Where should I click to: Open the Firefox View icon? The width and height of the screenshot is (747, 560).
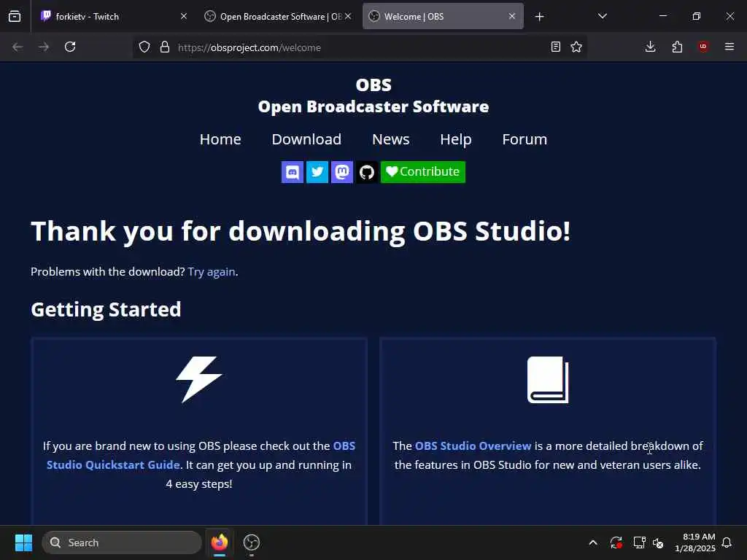click(15, 16)
